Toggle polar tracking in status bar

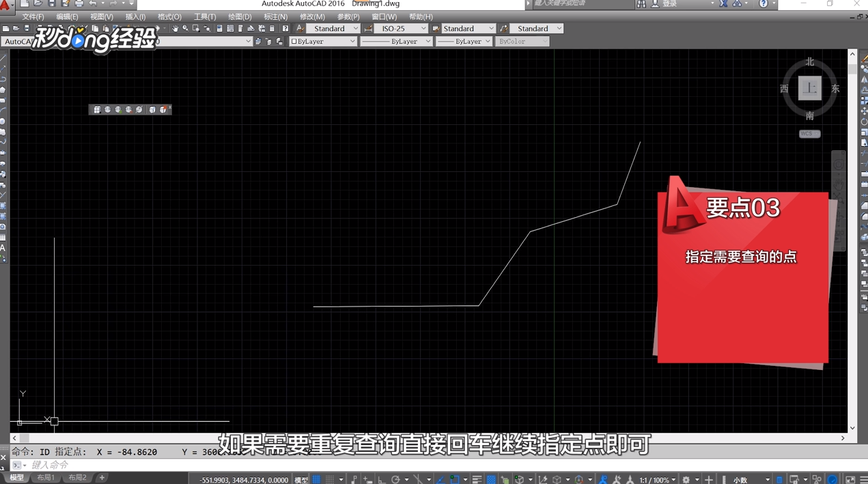click(x=396, y=480)
